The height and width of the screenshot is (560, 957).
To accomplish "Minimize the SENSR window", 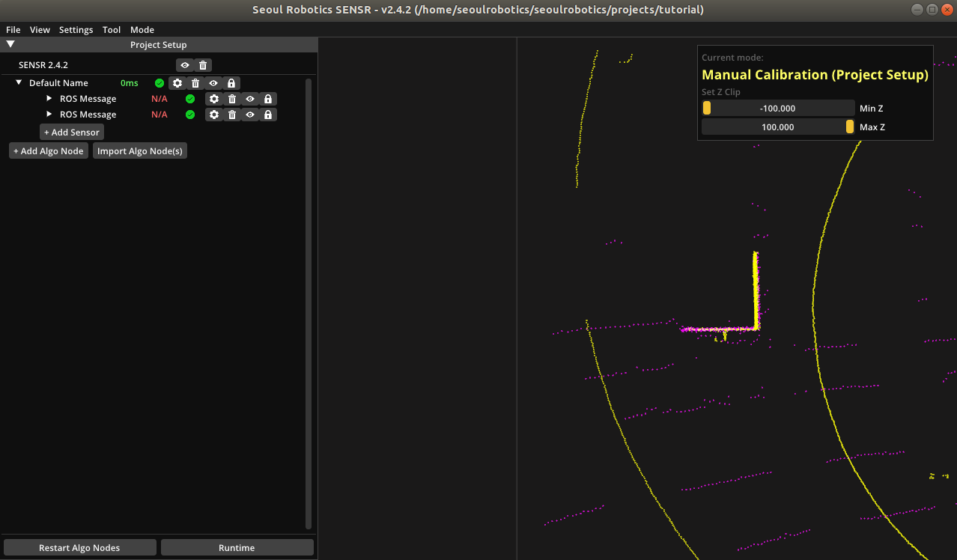I will coord(918,10).
